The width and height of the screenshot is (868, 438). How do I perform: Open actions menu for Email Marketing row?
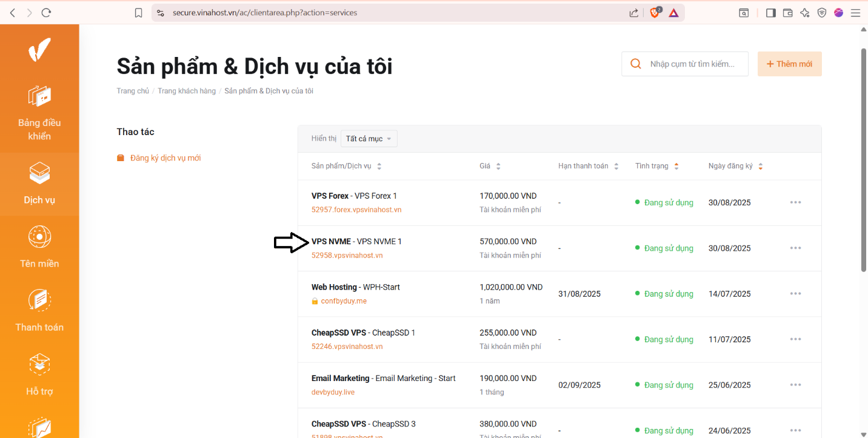[x=796, y=385]
